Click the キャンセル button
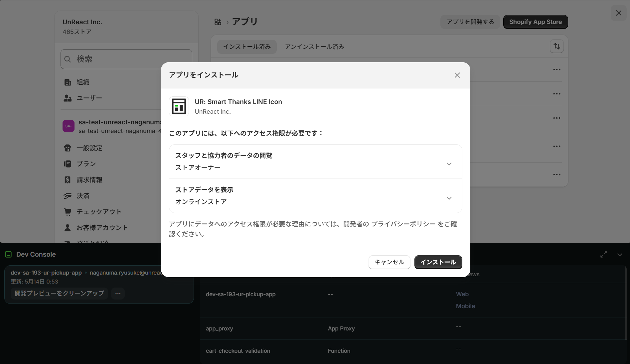Image resolution: width=630 pixels, height=364 pixels. [x=389, y=262]
